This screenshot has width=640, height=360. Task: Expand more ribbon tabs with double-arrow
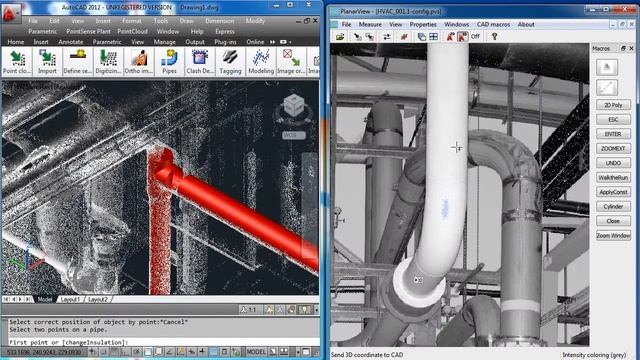pyautogui.click(x=272, y=42)
